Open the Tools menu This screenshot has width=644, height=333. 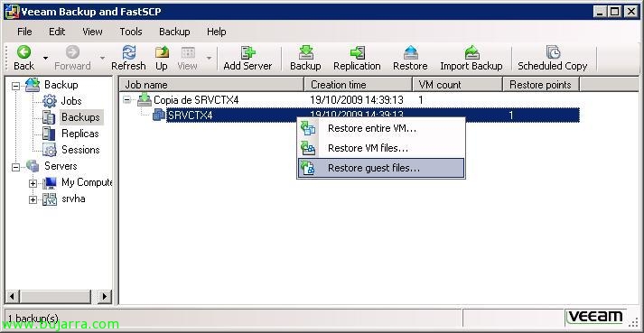coord(131,32)
